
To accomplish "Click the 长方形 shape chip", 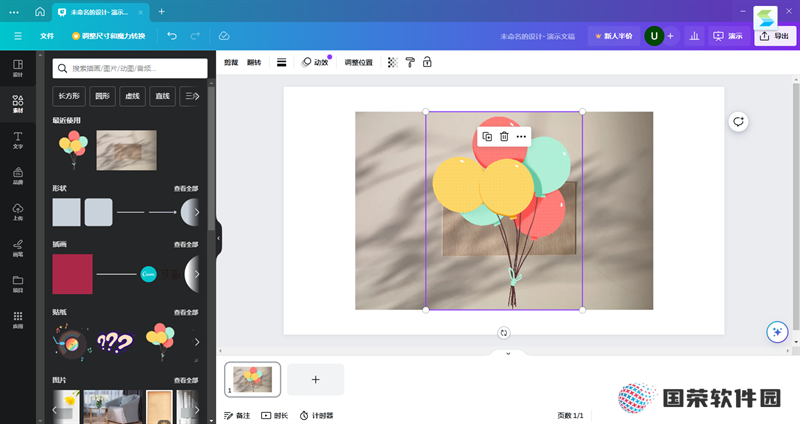I will click(x=69, y=96).
